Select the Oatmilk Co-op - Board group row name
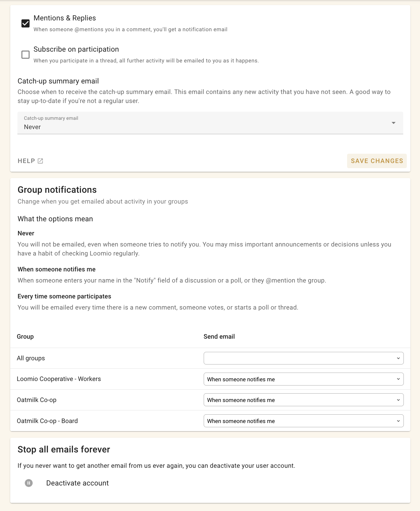The width and height of the screenshot is (420, 511). coord(47,421)
